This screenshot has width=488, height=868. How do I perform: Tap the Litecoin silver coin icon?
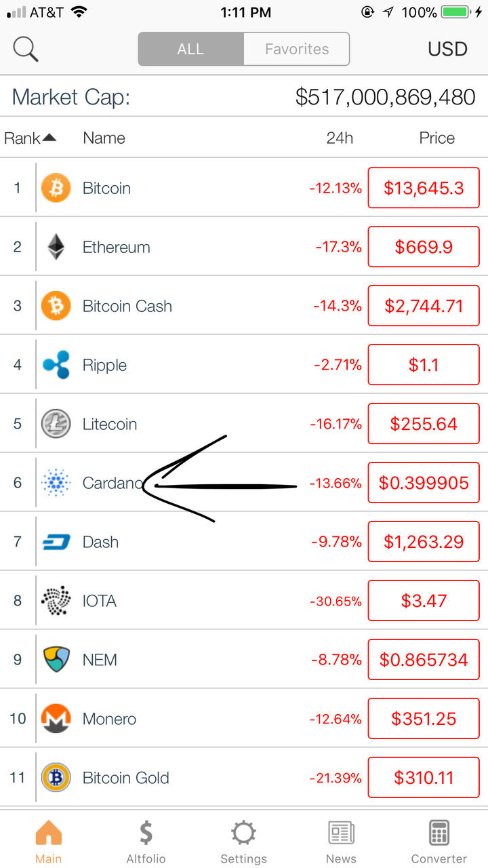coord(56,424)
